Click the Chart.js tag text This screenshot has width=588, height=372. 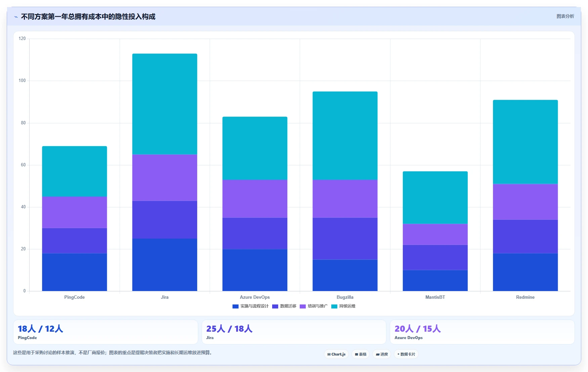(x=338, y=354)
